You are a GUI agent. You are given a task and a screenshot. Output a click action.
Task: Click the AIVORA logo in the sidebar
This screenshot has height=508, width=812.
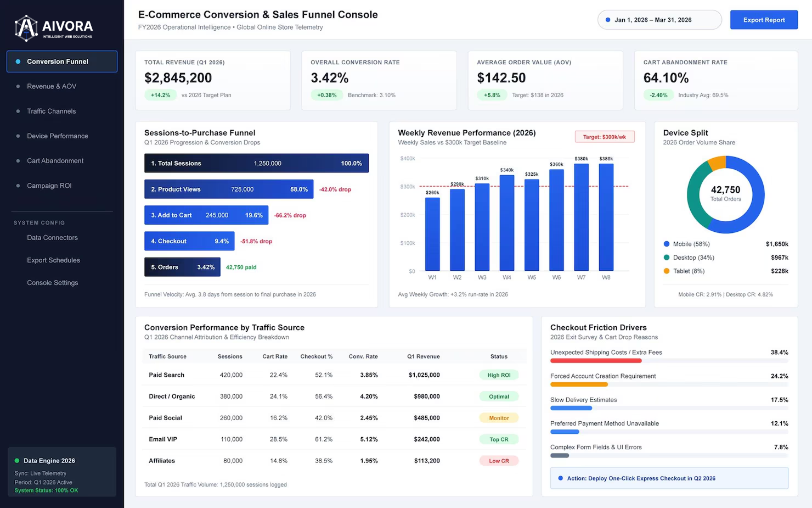pos(54,28)
